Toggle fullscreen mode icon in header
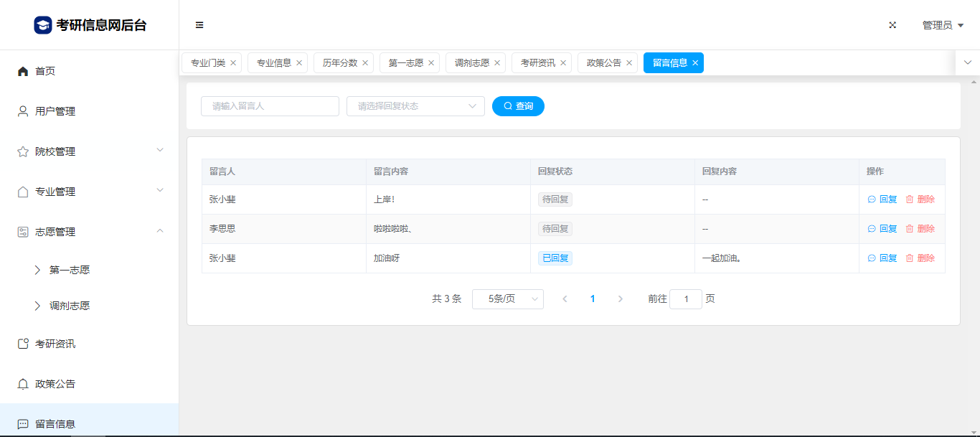This screenshot has height=437, width=980. tap(892, 25)
